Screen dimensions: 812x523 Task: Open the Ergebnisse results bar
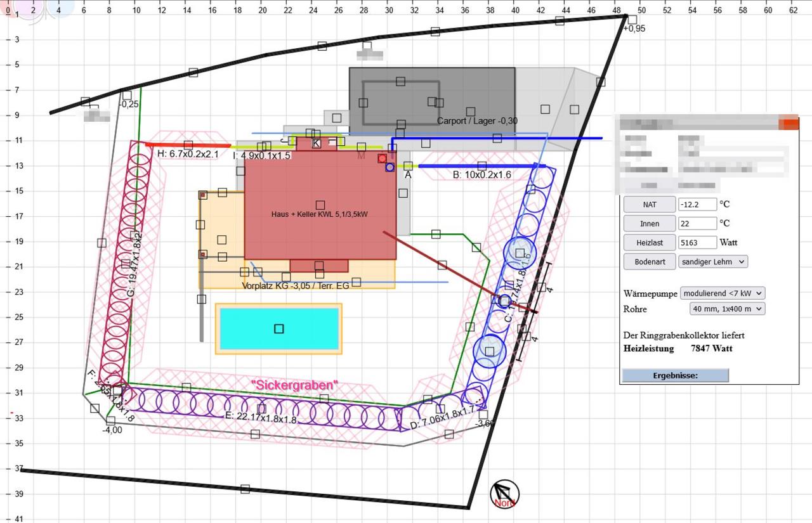(675, 375)
